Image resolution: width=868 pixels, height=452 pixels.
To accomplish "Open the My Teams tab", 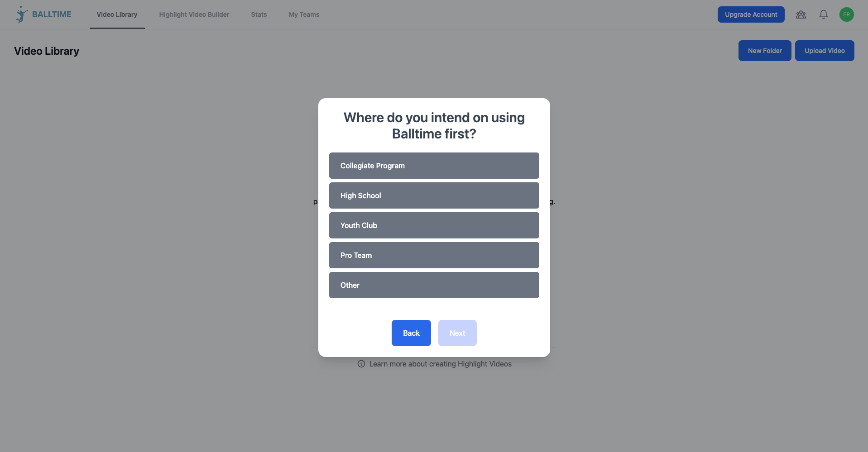I will [x=304, y=14].
